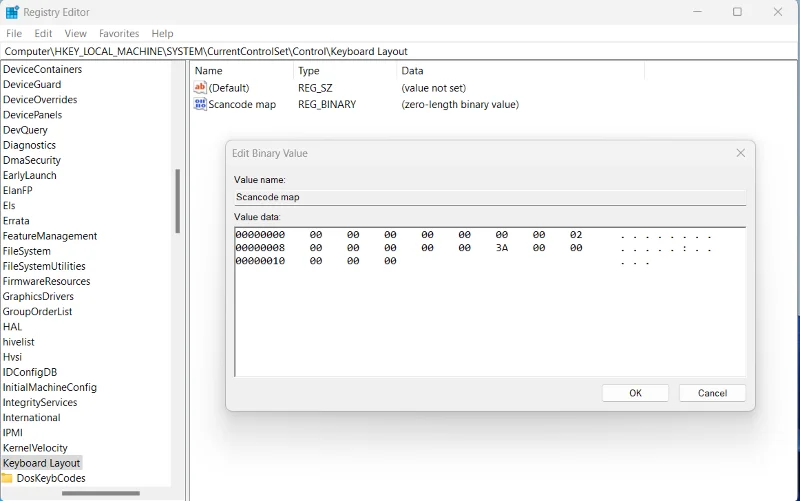Open the DosKeybCodes folder icon

click(7, 478)
